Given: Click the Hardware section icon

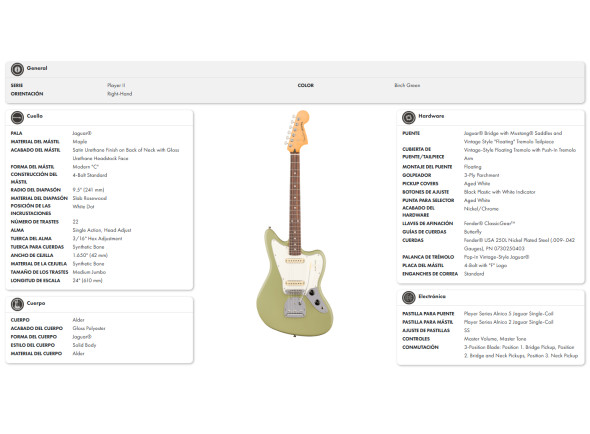Looking at the screenshot, I should tap(409, 117).
